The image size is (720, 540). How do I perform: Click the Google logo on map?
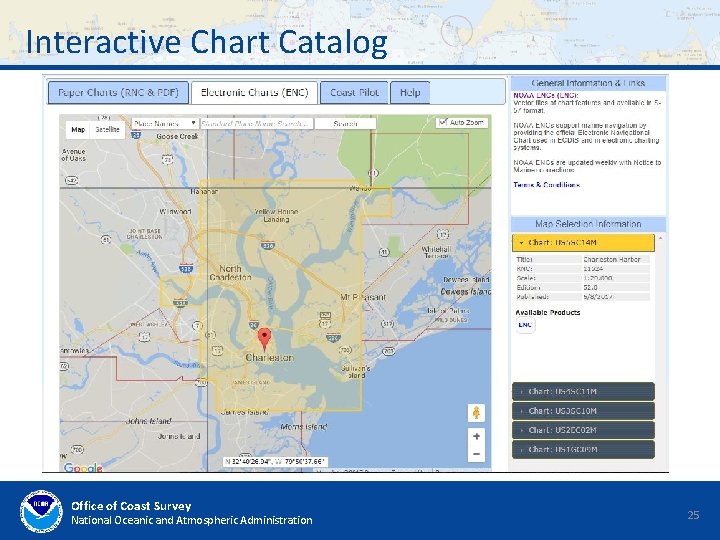point(83,468)
